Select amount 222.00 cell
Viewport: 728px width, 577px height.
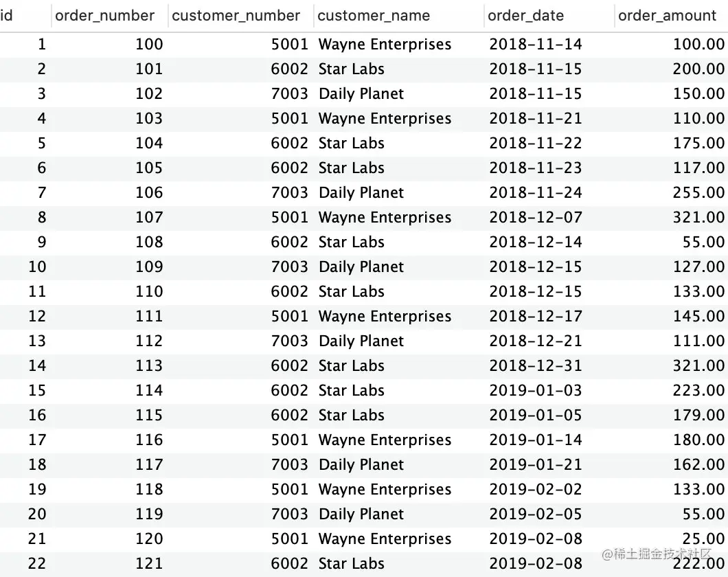coord(698,563)
